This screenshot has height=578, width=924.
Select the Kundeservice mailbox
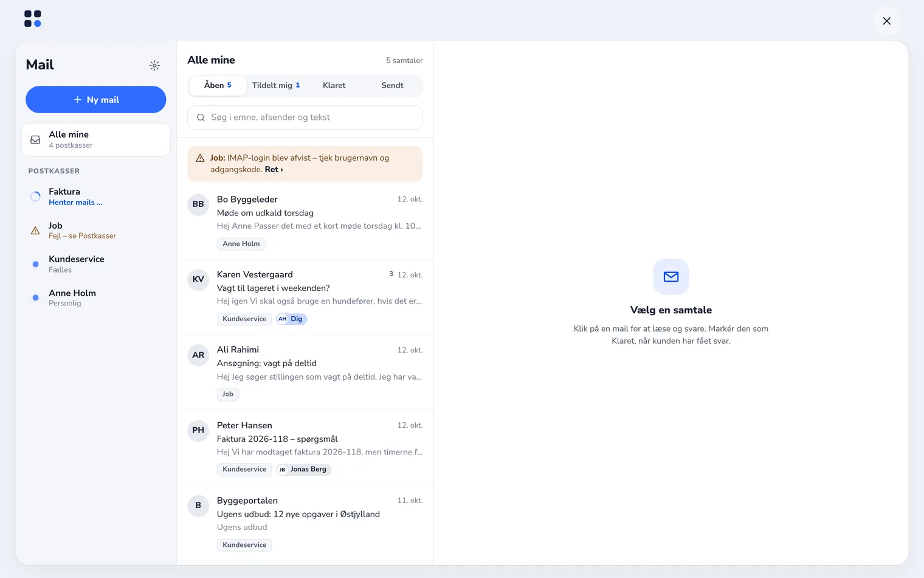pyautogui.click(x=96, y=264)
